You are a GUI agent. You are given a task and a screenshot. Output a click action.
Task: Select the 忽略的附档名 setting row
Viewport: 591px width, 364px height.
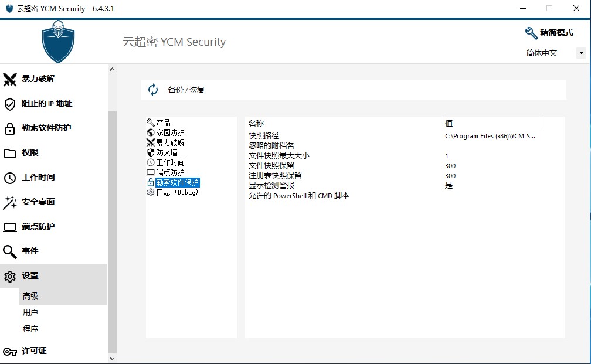[x=271, y=145]
